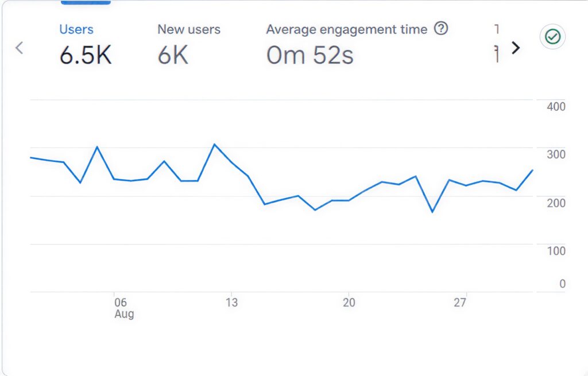Image resolution: width=588 pixels, height=376 pixels.
Task: Click the 400 value on the y-axis
Action: [556, 106]
